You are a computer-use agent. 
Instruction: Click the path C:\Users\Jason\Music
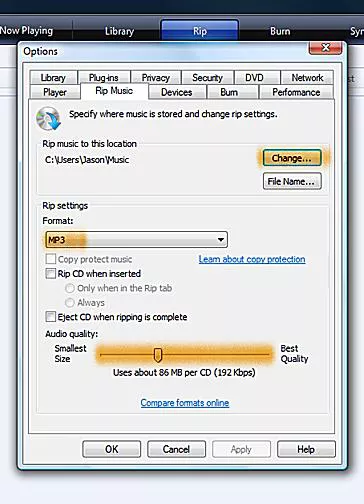(87, 160)
